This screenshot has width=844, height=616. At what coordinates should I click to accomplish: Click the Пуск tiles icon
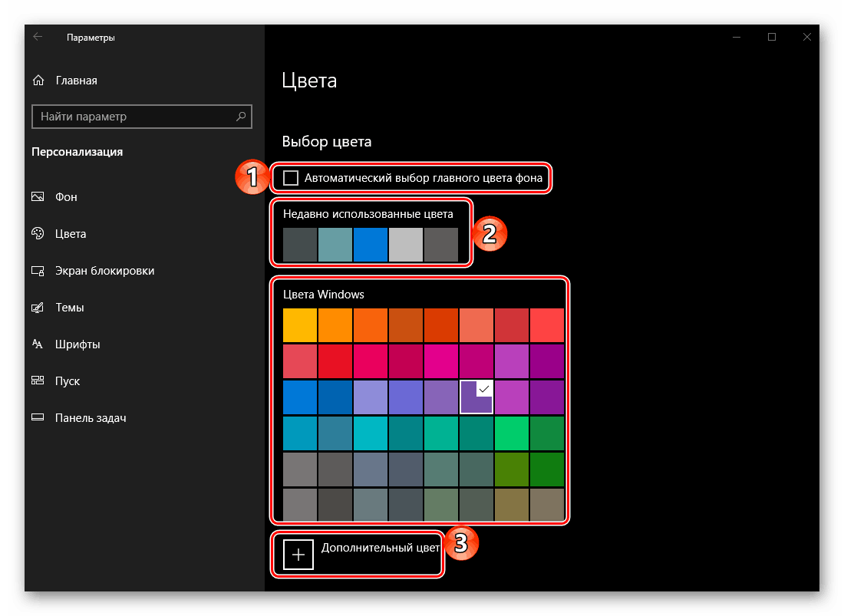(38, 380)
